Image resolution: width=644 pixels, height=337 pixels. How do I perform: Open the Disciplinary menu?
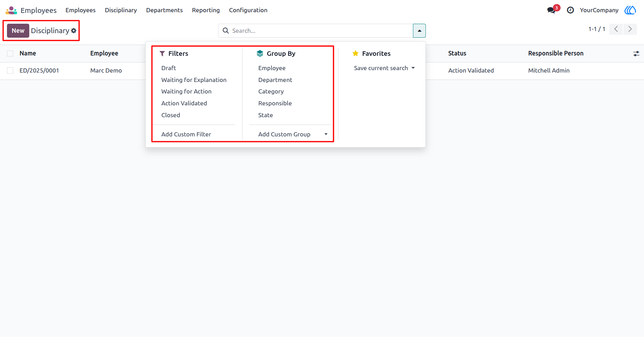coord(121,10)
